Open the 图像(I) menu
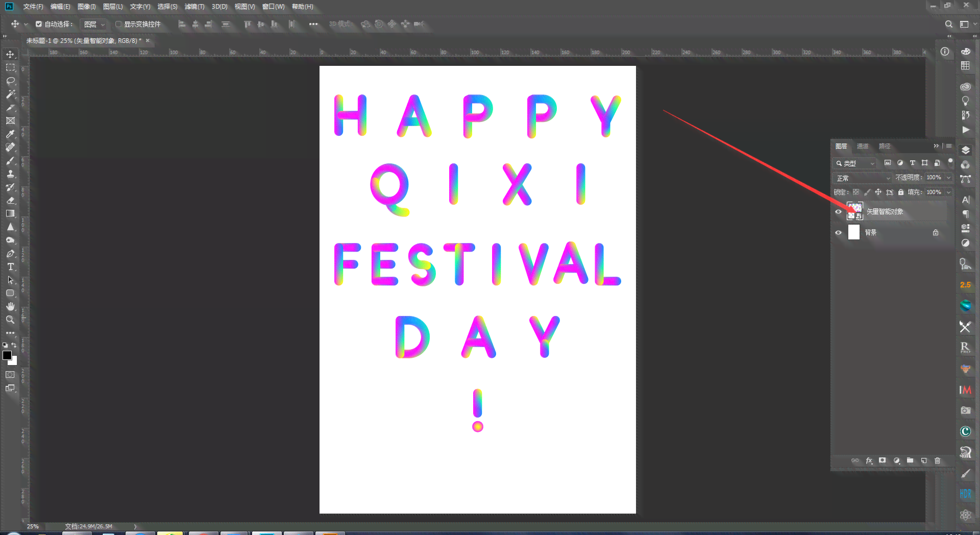Screen dimensions: 980x535 (87, 7)
